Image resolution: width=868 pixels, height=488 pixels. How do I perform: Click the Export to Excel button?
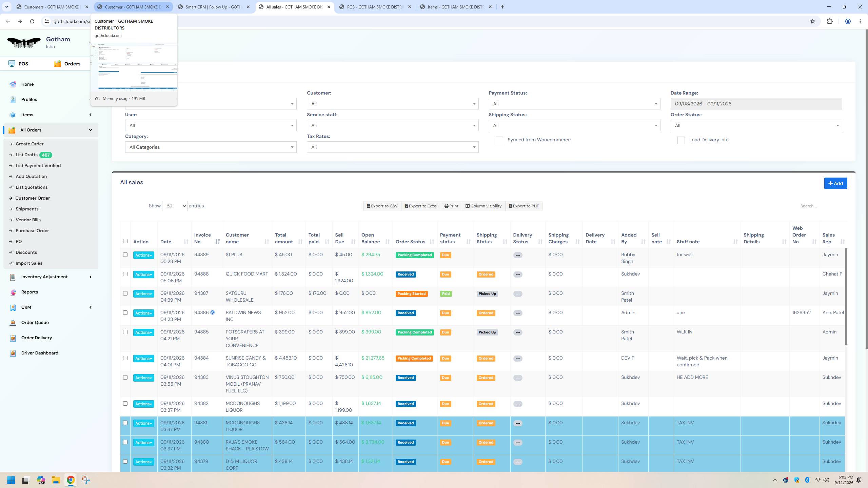(421, 206)
